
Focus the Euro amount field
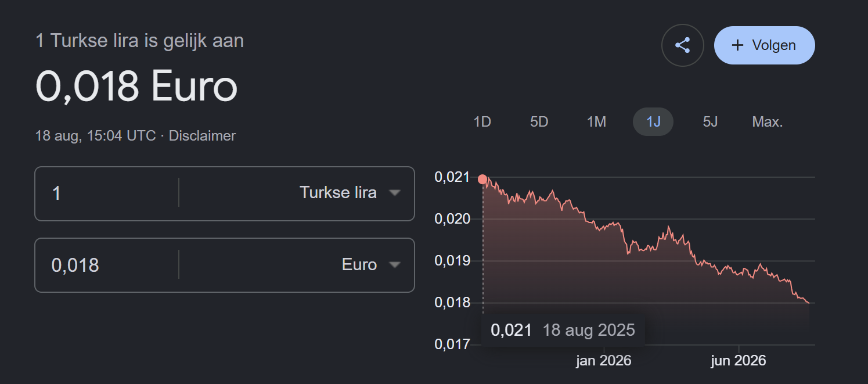coord(106,265)
